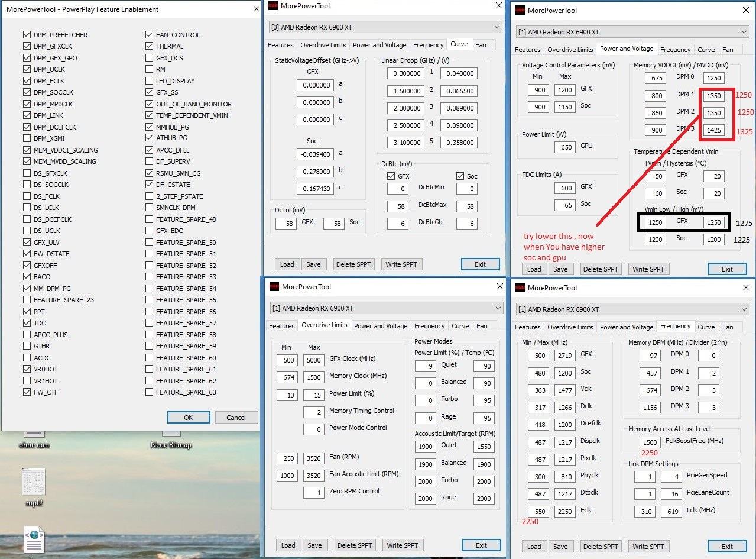Click the Fclk max frequency field showing 2250
Screen dimensions: 756x559
click(x=565, y=511)
